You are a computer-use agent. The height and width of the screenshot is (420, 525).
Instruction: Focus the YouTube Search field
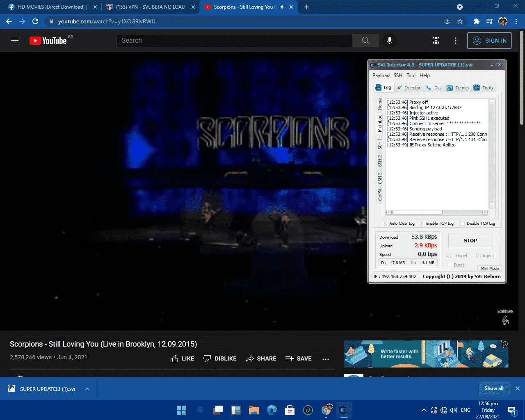[235, 40]
